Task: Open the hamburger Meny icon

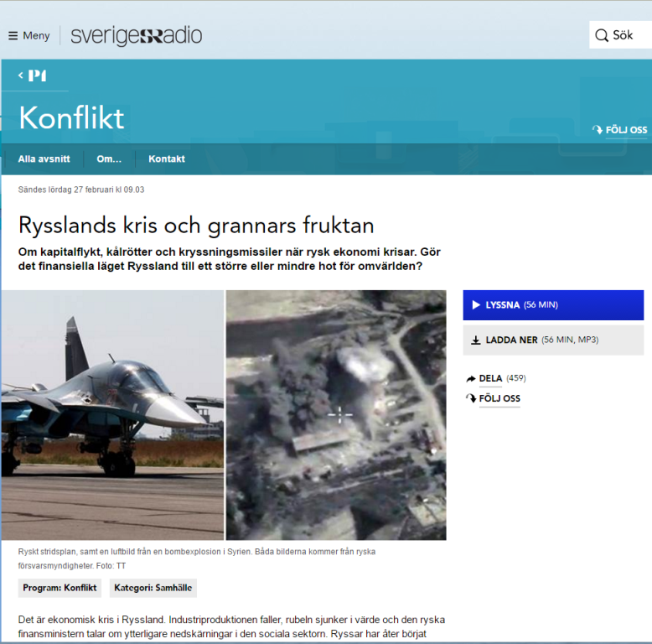Action: 13,36
